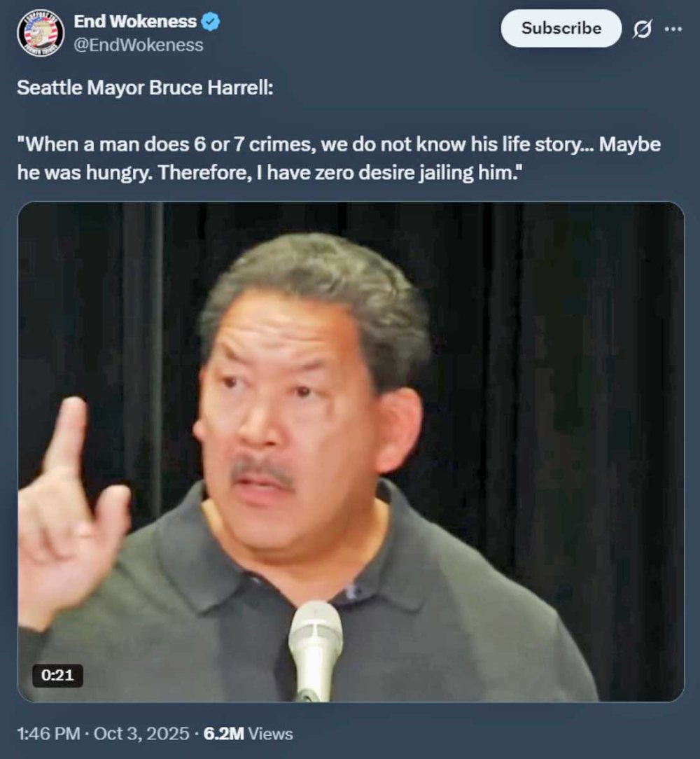Click the 0:21 duration badge
Viewport: 700px width, 759px height.
57,675
